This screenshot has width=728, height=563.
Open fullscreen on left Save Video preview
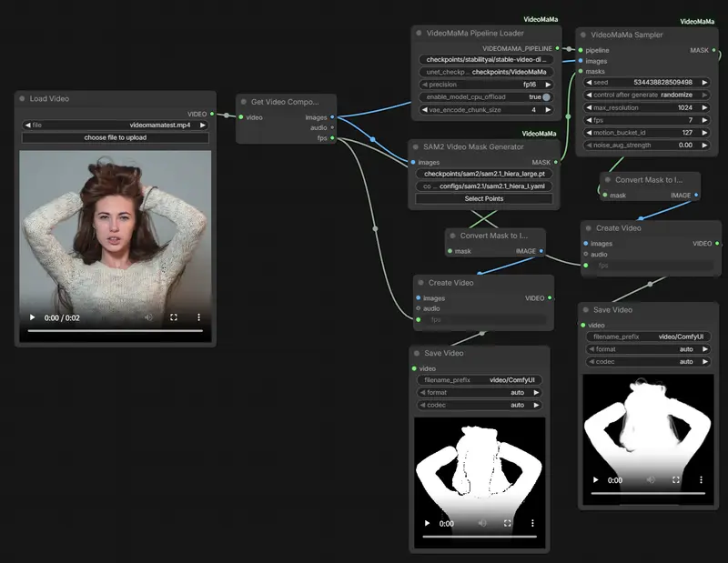pos(508,524)
